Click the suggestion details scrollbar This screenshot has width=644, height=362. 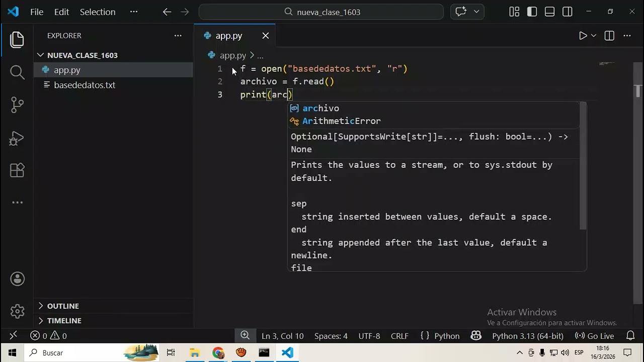click(x=583, y=166)
